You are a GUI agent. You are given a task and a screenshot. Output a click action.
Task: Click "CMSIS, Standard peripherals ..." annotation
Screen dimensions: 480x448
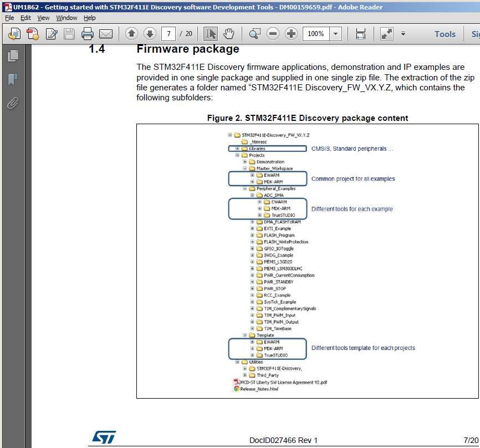pyautogui.click(x=352, y=149)
